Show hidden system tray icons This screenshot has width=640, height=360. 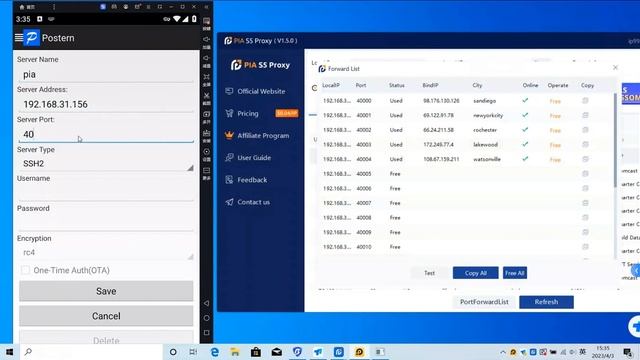(503, 352)
